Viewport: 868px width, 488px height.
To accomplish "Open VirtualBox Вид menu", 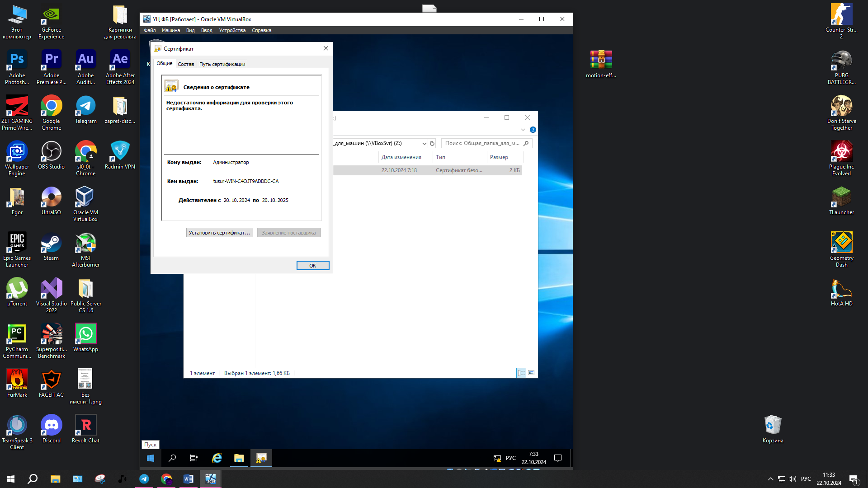I will click(190, 30).
